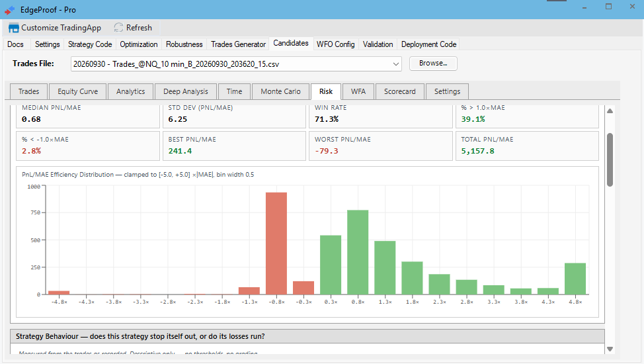Open the top-level Settings tab
The width and height of the screenshot is (644, 364).
pyautogui.click(x=47, y=44)
